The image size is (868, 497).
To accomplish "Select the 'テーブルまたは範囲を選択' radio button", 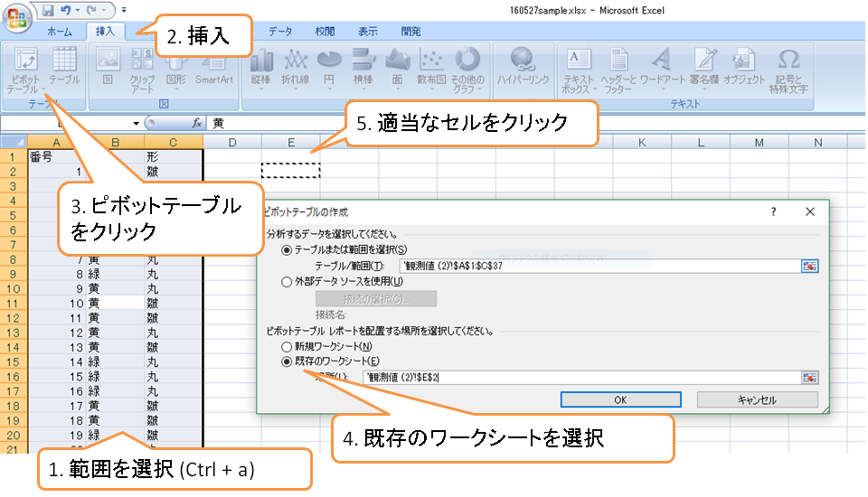I will [x=288, y=249].
